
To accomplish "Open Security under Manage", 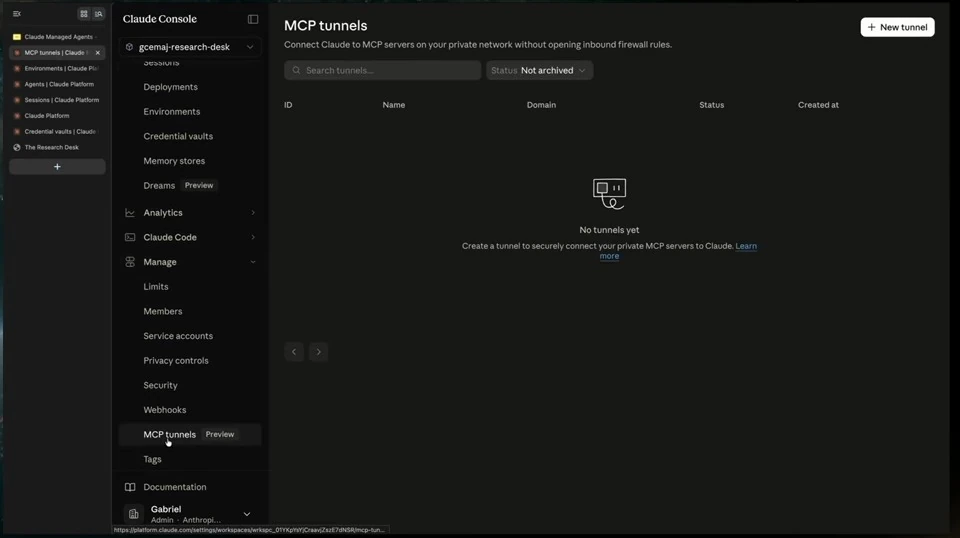I will pyautogui.click(x=160, y=386).
